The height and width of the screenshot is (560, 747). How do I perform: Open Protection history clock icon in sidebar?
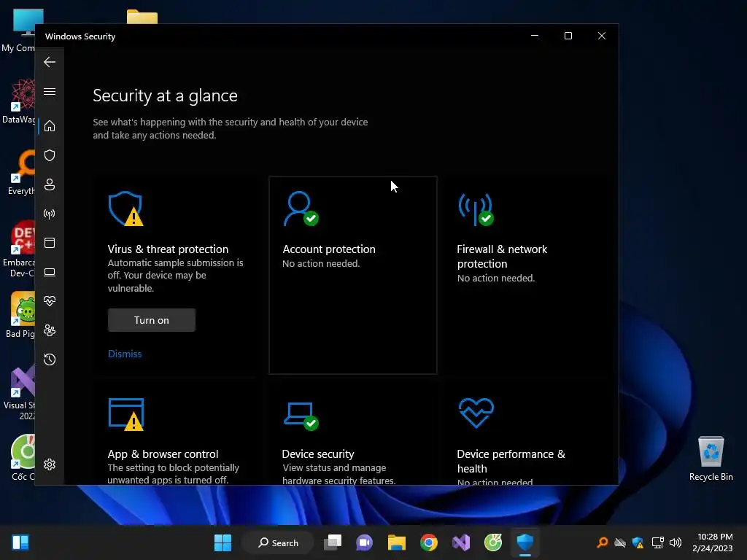coord(50,359)
